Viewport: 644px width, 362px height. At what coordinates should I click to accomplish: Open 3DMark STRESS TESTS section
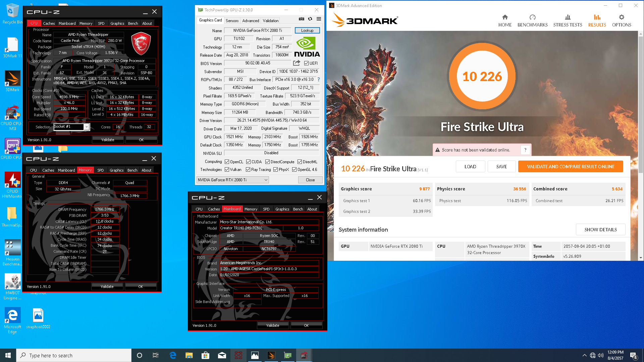pyautogui.click(x=568, y=21)
